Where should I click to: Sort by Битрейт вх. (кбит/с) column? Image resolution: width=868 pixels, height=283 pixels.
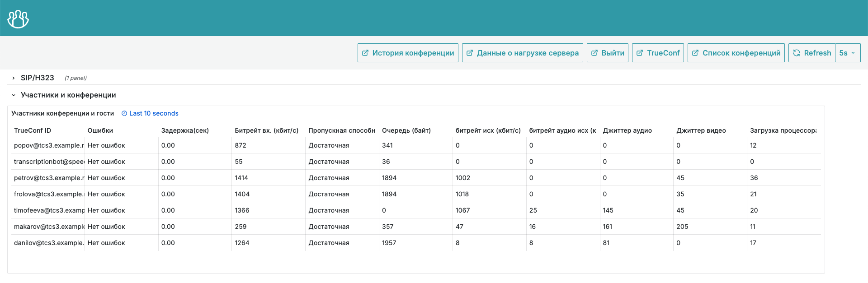click(x=267, y=130)
